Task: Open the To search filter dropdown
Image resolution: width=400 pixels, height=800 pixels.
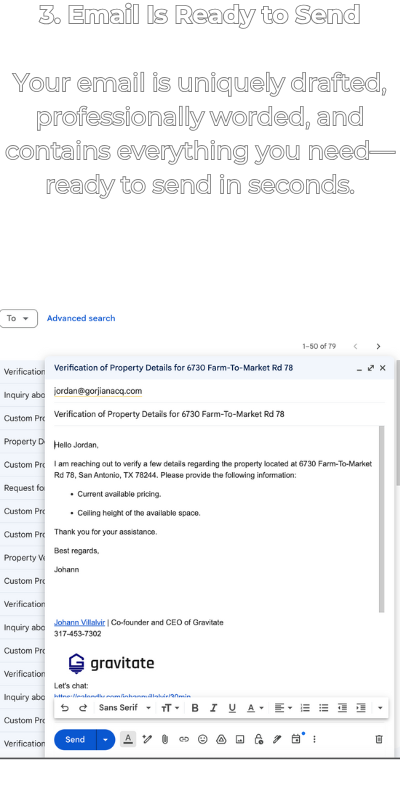Action: (18, 318)
